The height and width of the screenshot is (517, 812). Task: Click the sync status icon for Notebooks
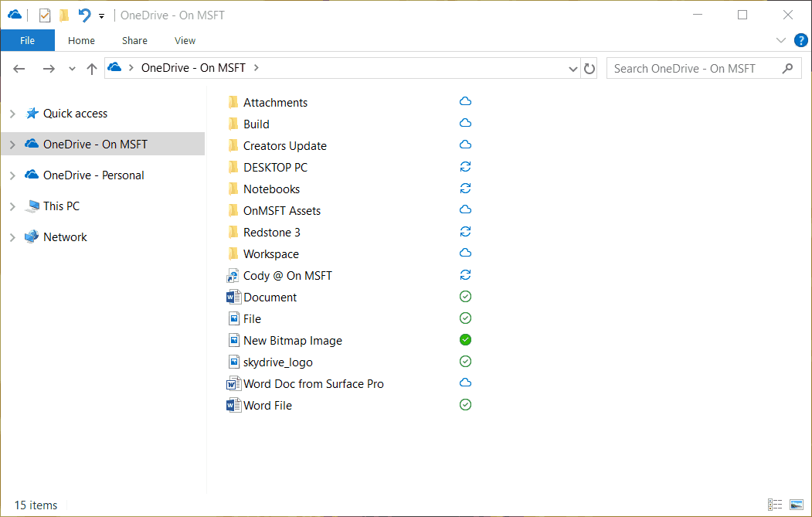click(466, 188)
